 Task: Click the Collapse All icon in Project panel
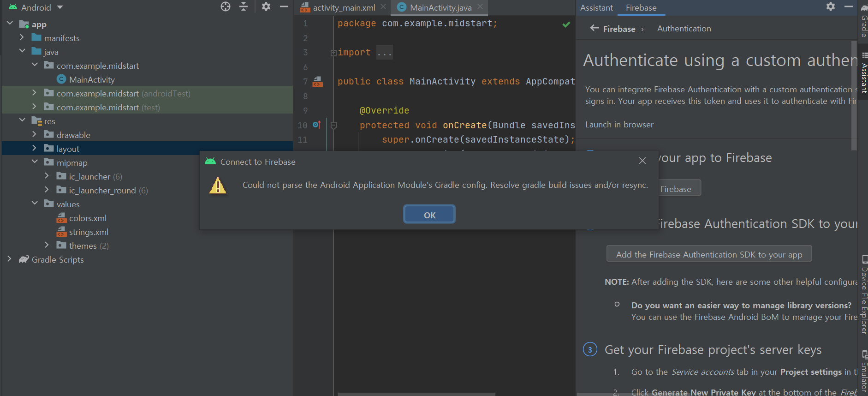tap(244, 6)
